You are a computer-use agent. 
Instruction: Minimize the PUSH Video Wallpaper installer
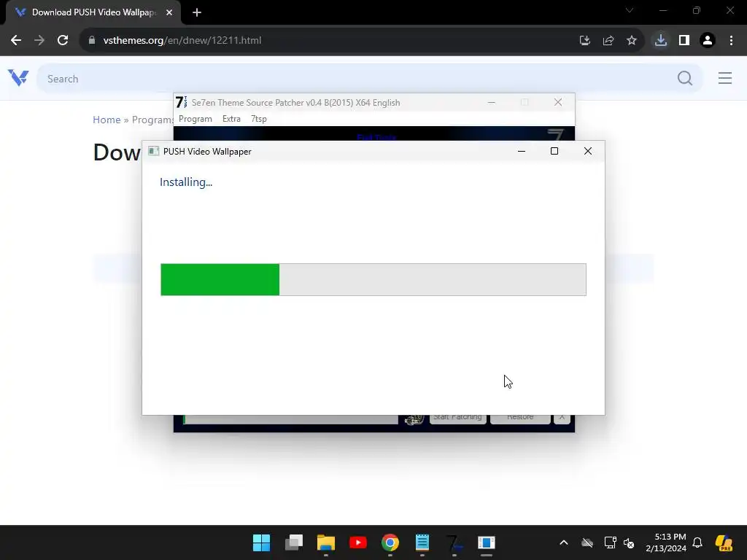coord(521,151)
